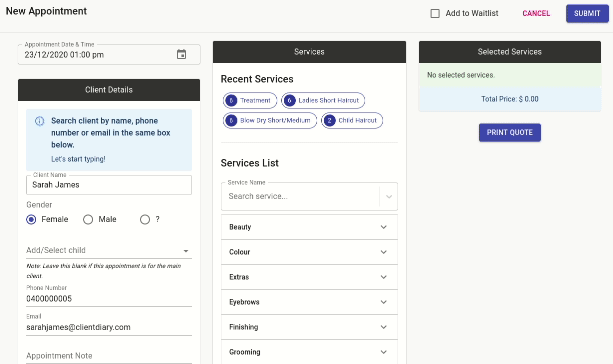613x364 pixels.
Task: Click the Print Quote button
Action: pos(510,133)
